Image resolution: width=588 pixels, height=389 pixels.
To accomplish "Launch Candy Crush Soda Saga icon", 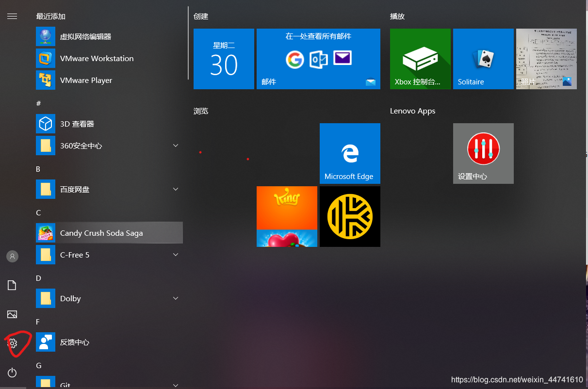I will tap(46, 233).
